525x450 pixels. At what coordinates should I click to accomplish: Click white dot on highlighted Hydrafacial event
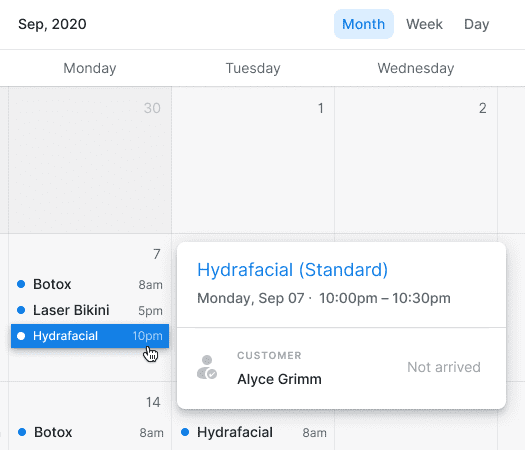click(21, 336)
